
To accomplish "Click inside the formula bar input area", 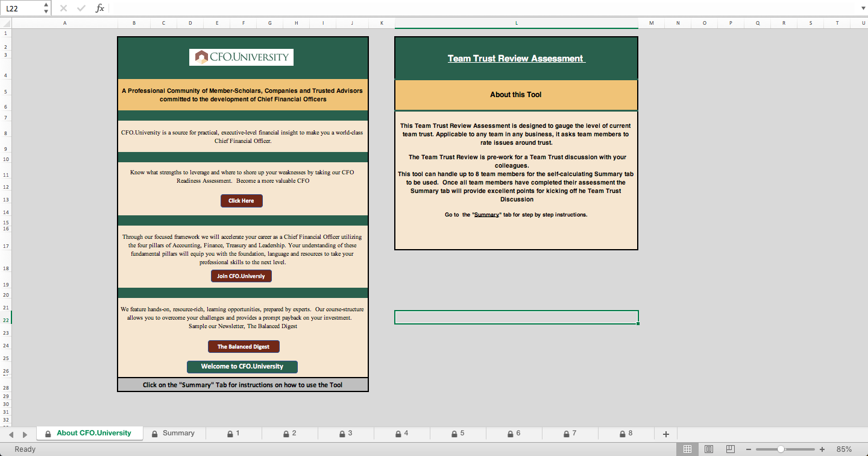I will coord(482,8).
